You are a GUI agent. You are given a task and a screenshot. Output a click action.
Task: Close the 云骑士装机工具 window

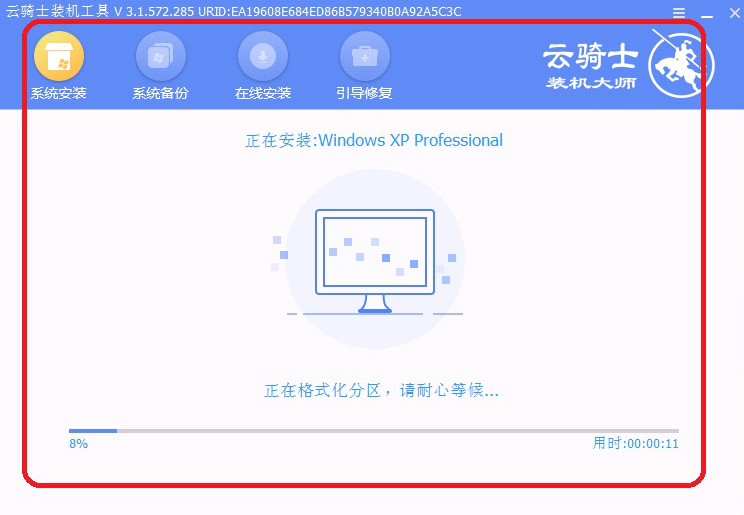click(735, 13)
